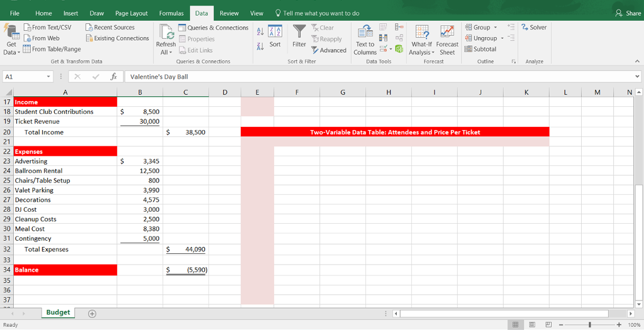The image size is (644, 330).
Task: Open the Formulas tab
Action: tap(171, 13)
